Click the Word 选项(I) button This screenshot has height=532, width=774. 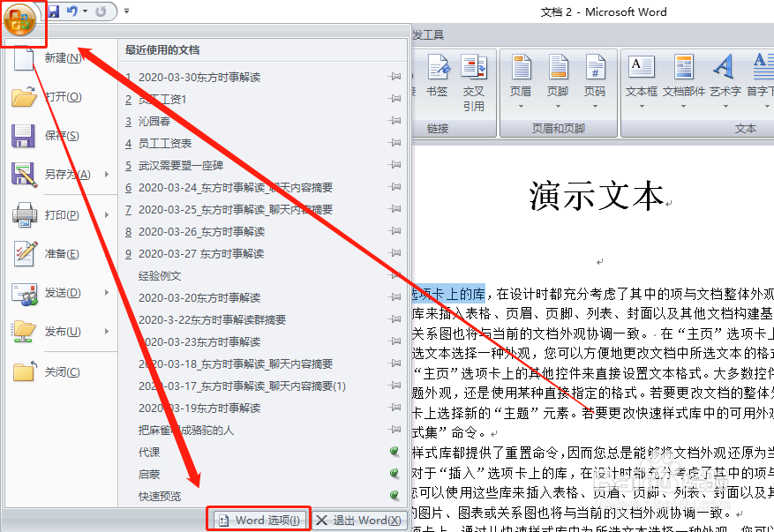click(x=259, y=520)
